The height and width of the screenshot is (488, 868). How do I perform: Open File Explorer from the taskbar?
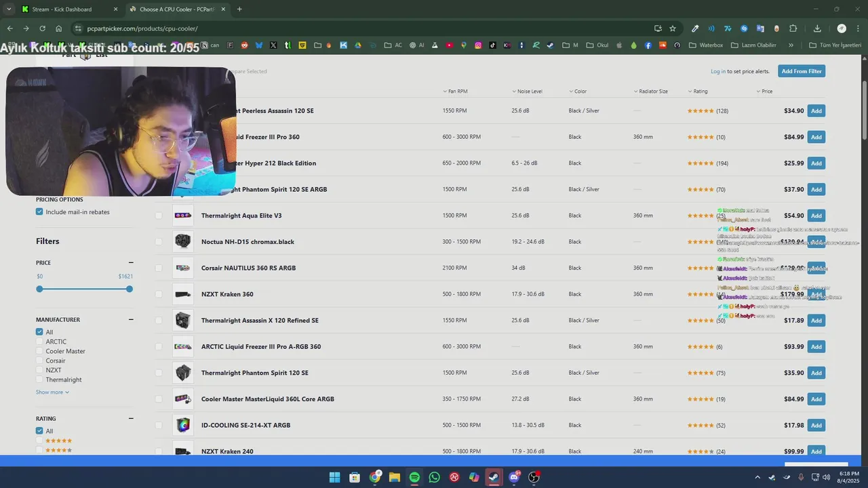point(395,477)
